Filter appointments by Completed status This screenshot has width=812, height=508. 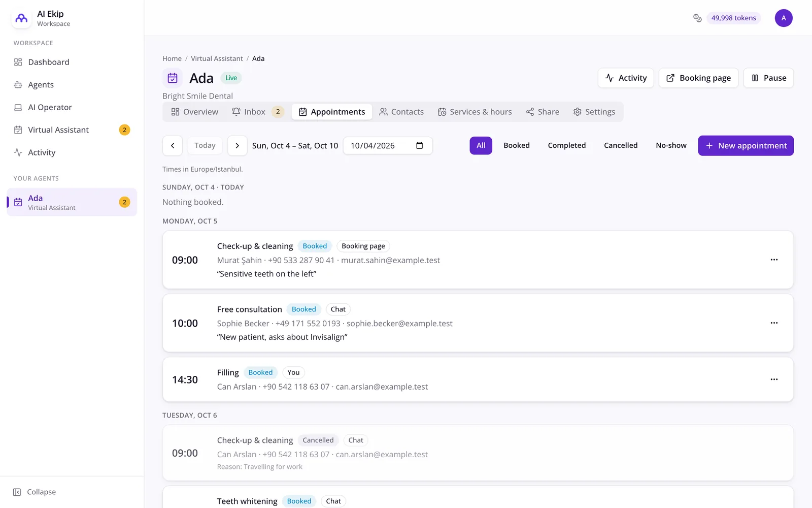click(566, 145)
